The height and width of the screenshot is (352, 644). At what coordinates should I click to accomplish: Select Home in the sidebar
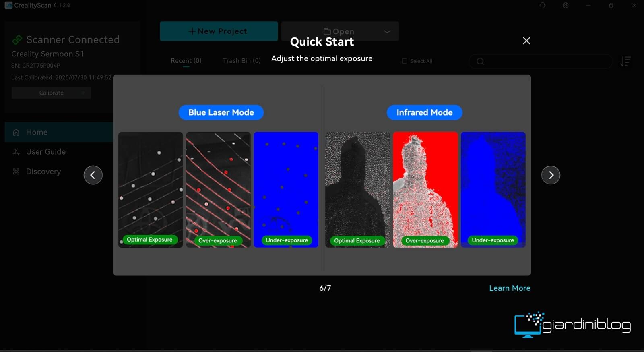click(x=37, y=132)
